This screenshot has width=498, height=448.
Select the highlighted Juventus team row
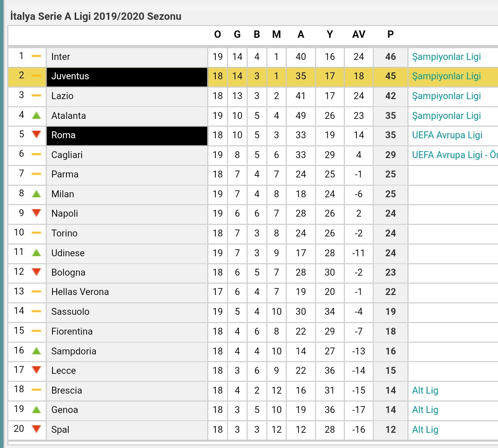[253, 77]
